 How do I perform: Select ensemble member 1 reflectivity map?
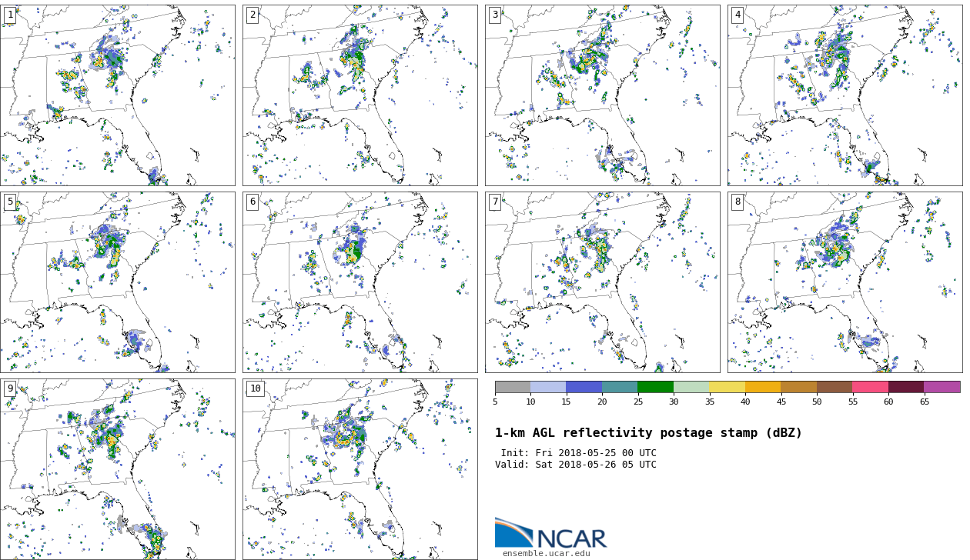pos(117,95)
